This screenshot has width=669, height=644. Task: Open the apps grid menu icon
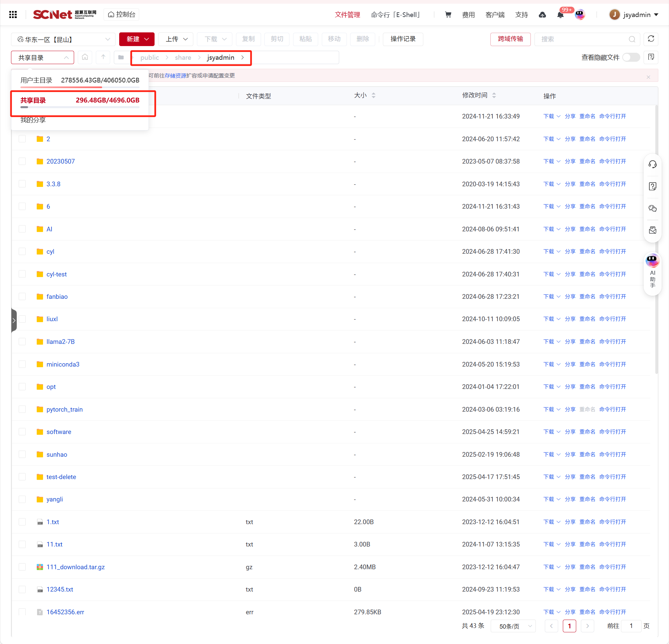coord(13,14)
